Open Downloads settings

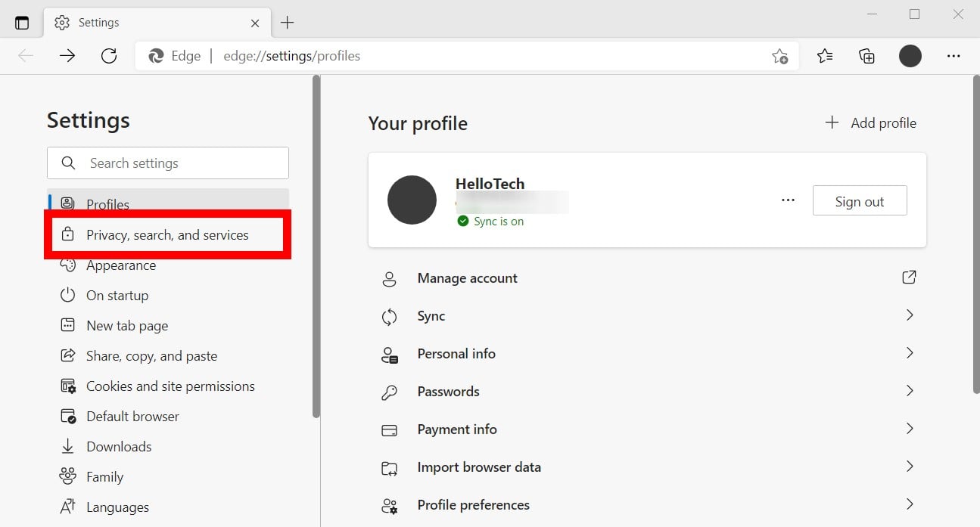[x=168, y=447]
